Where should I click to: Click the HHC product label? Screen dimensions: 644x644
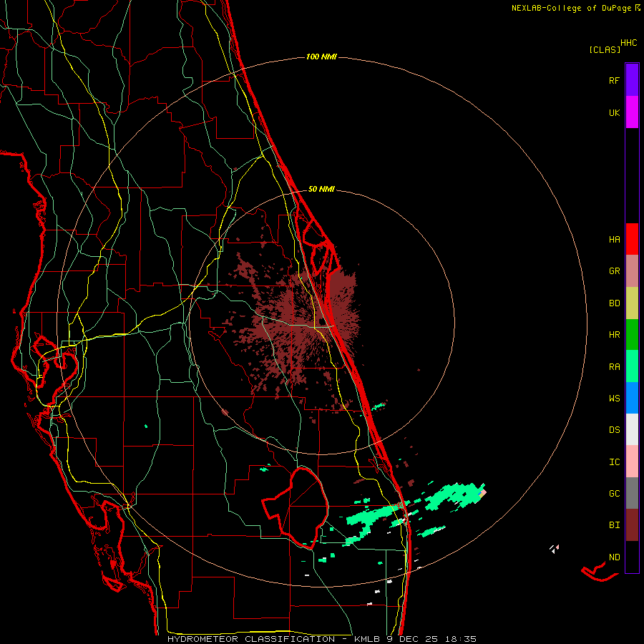click(x=629, y=43)
